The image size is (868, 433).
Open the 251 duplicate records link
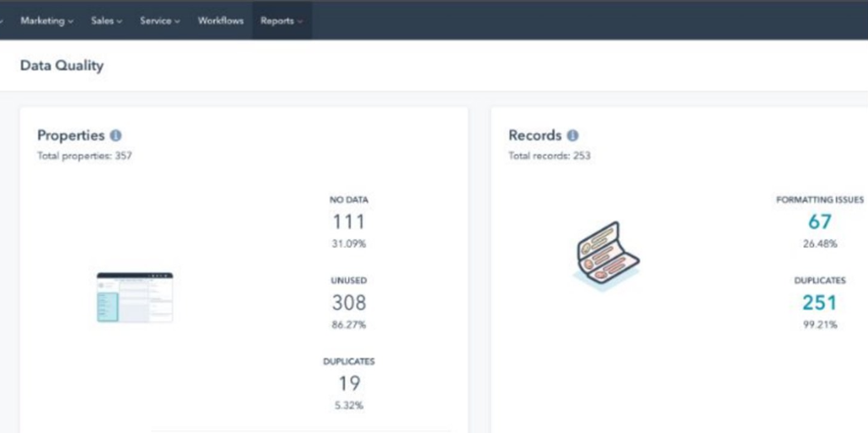(820, 302)
